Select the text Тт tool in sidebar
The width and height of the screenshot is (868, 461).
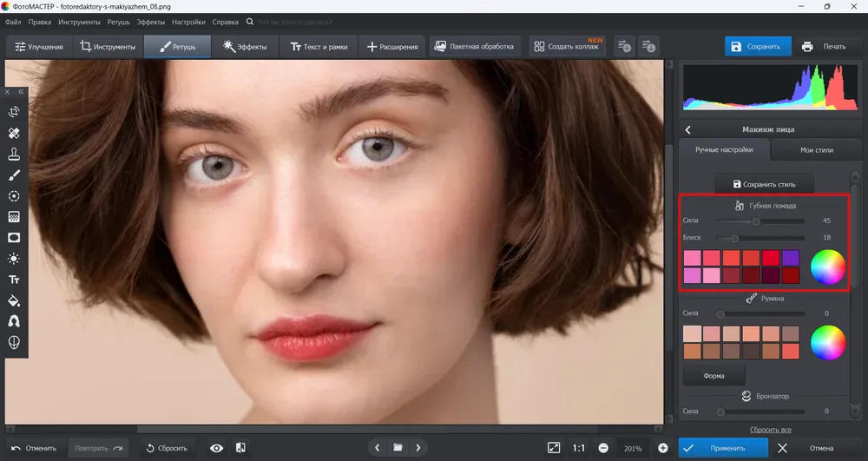pos(14,280)
